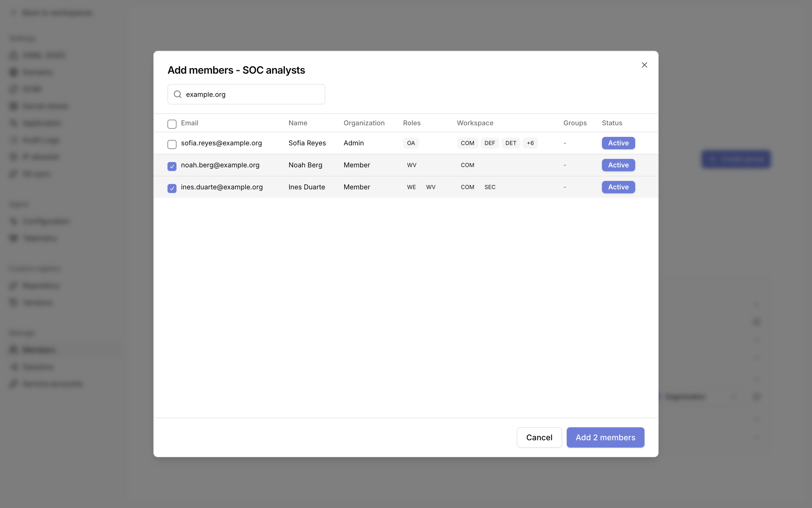This screenshot has height=508, width=812.
Task: Uncheck the ines.duarte@example.org checkbox
Action: pos(172,188)
